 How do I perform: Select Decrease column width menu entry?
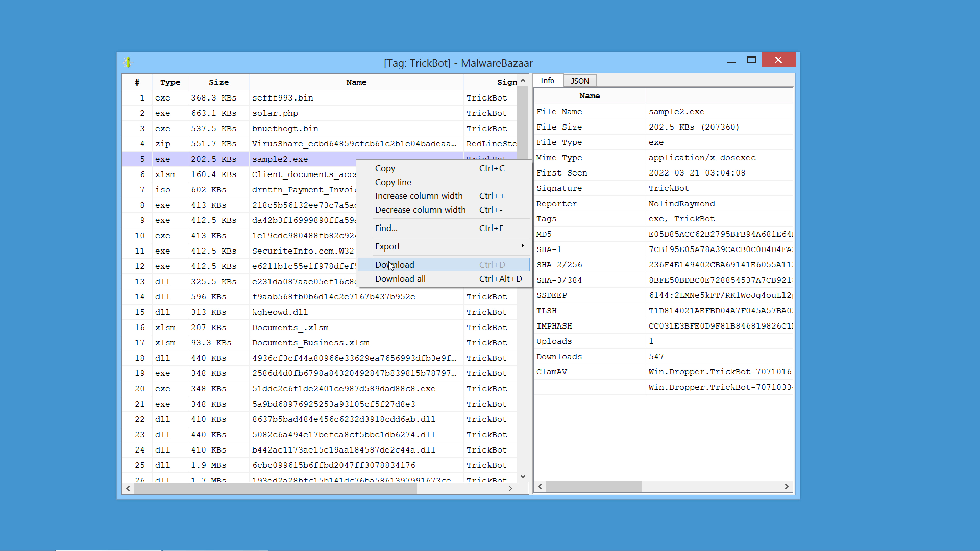(x=443, y=210)
